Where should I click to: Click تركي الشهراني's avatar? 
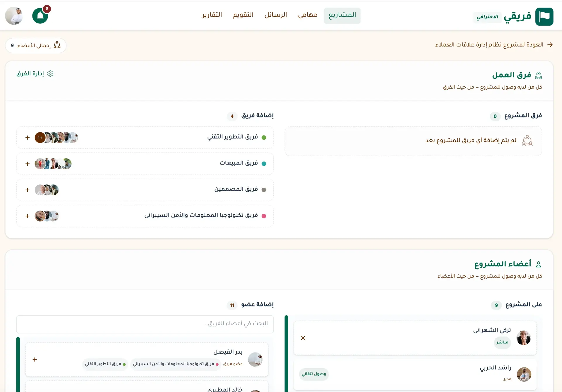tap(524, 338)
